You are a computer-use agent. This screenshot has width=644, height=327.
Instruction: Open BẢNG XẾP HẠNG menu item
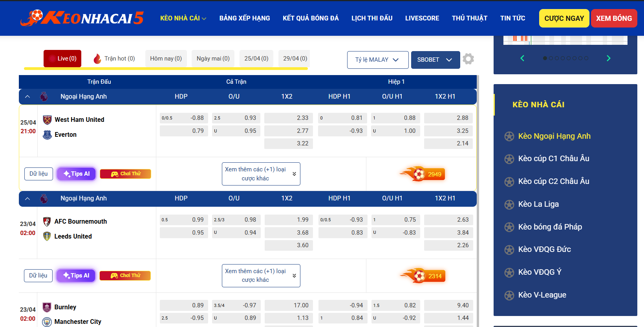click(x=245, y=18)
